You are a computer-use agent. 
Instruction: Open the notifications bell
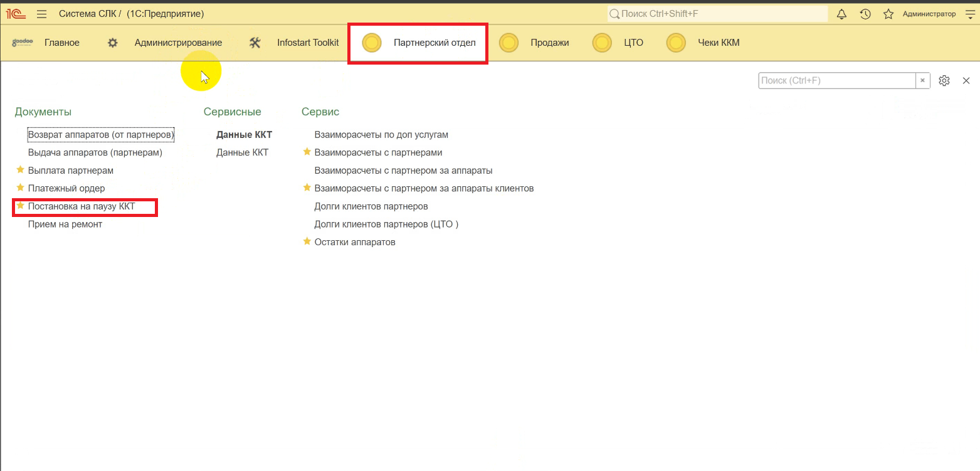click(x=842, y=14)
